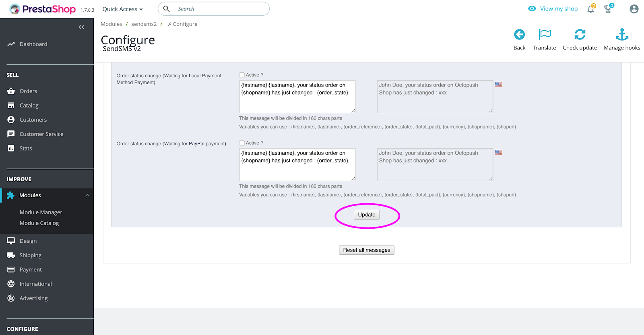The height and width of the screenshot is (335, 644).
Task: Click Reset all messages button
Action: (367, 250)
